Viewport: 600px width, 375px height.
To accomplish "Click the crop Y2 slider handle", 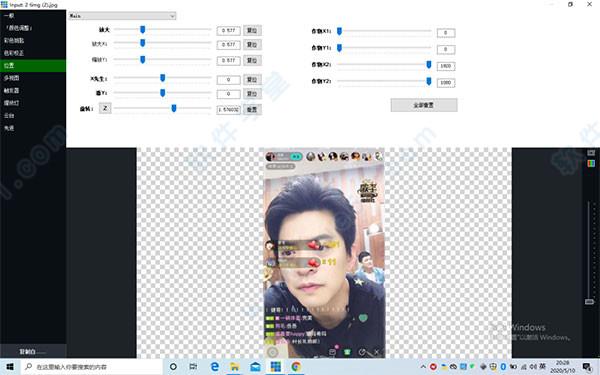I will [429, 81].
